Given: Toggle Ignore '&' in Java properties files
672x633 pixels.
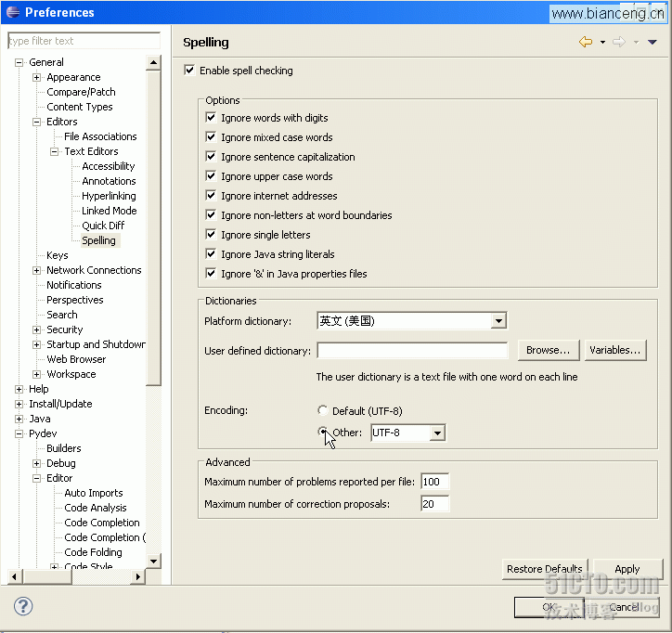Looking at the screenshot, I should 211,274.
